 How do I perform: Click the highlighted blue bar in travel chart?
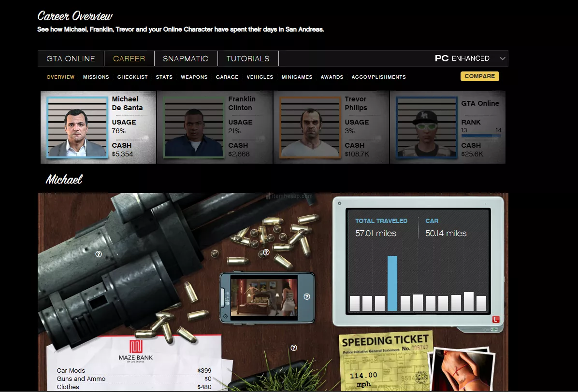pyautogui.click(x=392, y=283)
